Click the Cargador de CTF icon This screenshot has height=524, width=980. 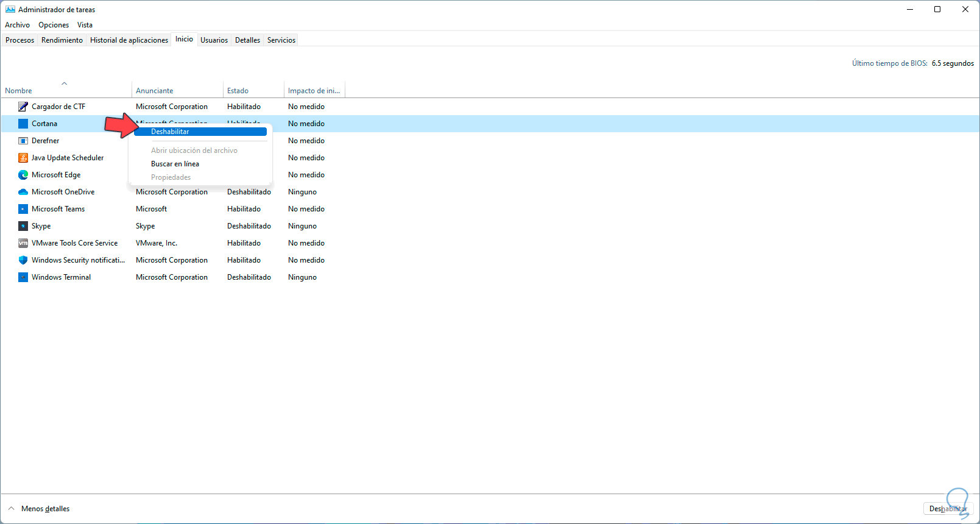[23, 107]
